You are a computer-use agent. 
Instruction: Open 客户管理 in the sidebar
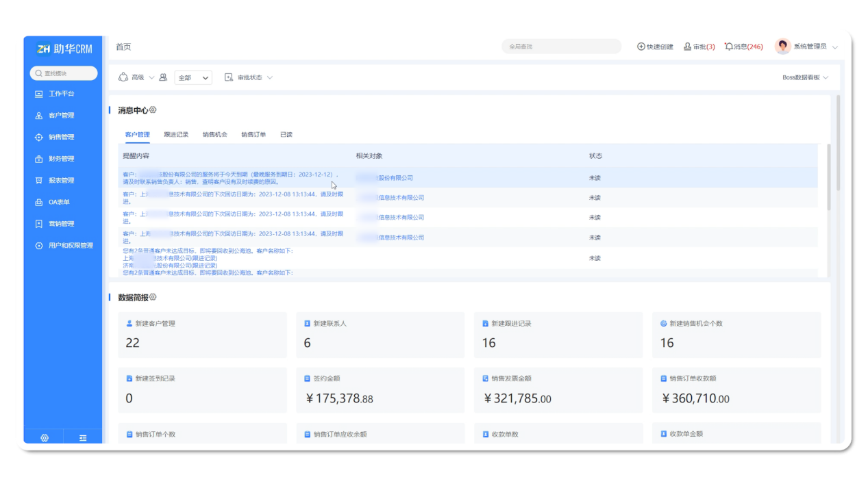point(61,116)
